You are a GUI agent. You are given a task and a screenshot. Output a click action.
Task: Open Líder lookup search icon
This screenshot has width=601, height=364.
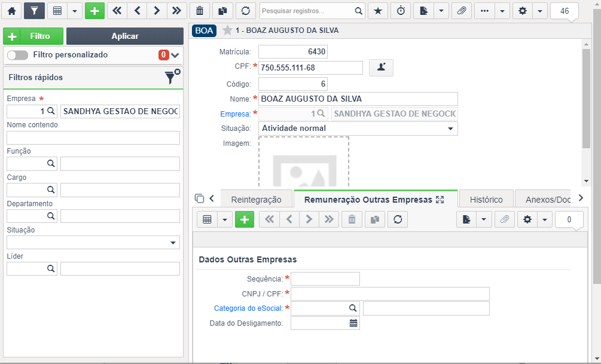(51, 268)
